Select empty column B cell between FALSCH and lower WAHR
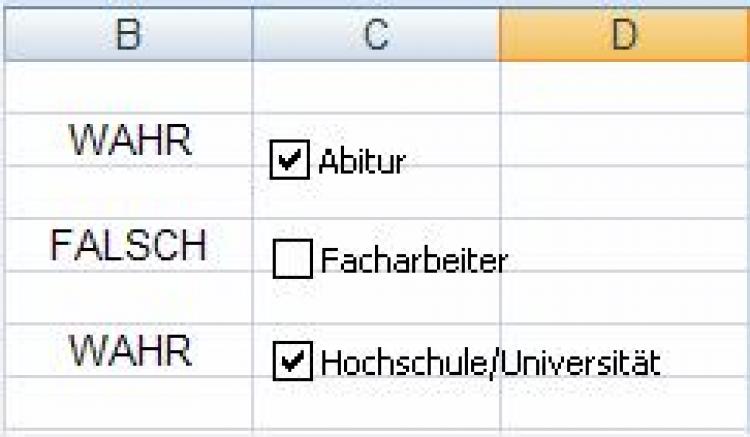Viewport: 750px width, 437px height. point(127,297)
